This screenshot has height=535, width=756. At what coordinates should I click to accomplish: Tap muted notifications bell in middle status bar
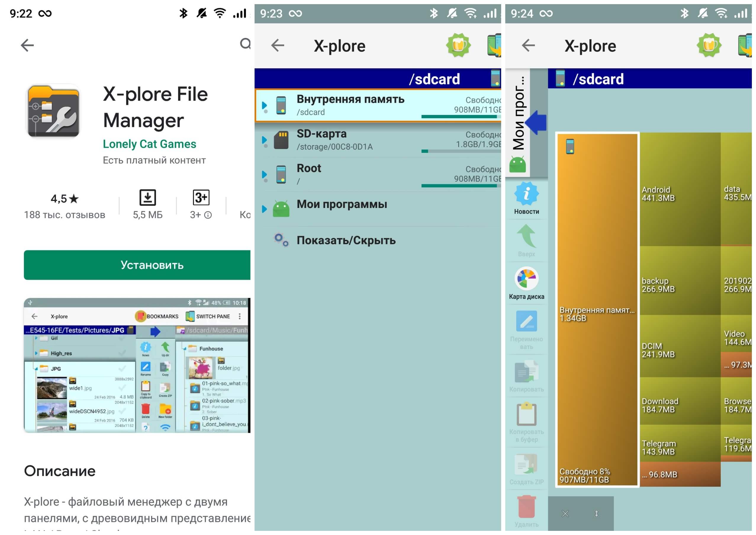point(452,13)
